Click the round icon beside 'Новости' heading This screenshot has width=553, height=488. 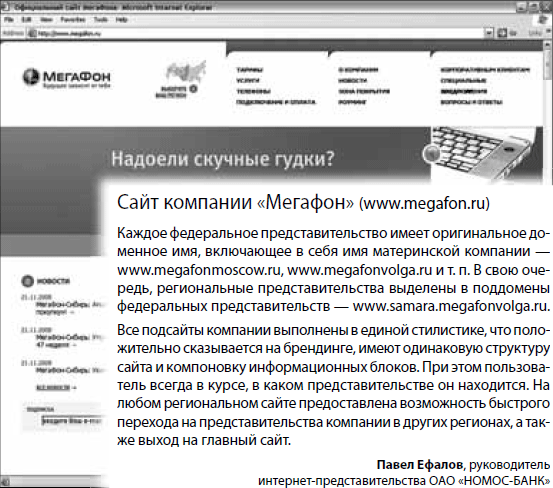coord(27,281)
